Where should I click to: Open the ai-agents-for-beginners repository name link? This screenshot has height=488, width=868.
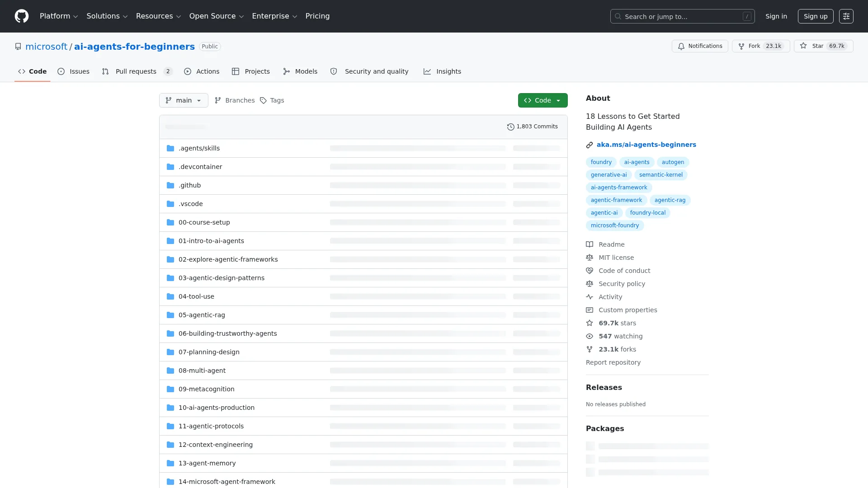tap(134, 47)
